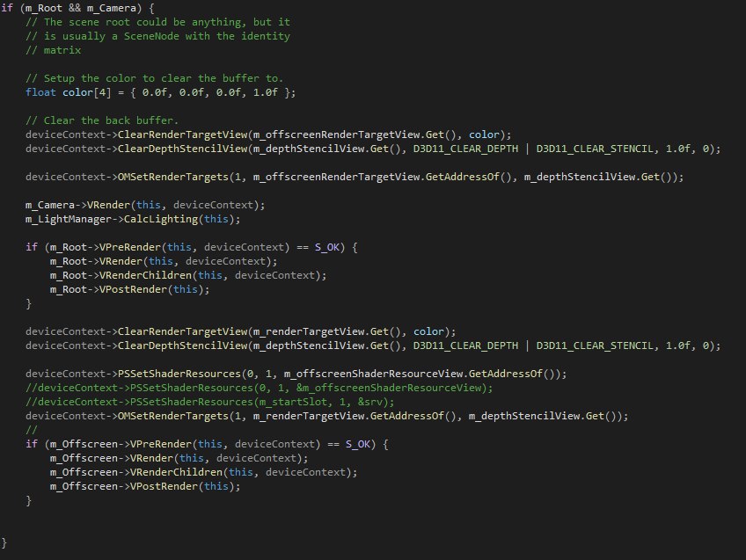The height and width of the screenshot is (560, 746).
Task: Click the first ClearDepthStencilView call line
Action: [374, 149]
